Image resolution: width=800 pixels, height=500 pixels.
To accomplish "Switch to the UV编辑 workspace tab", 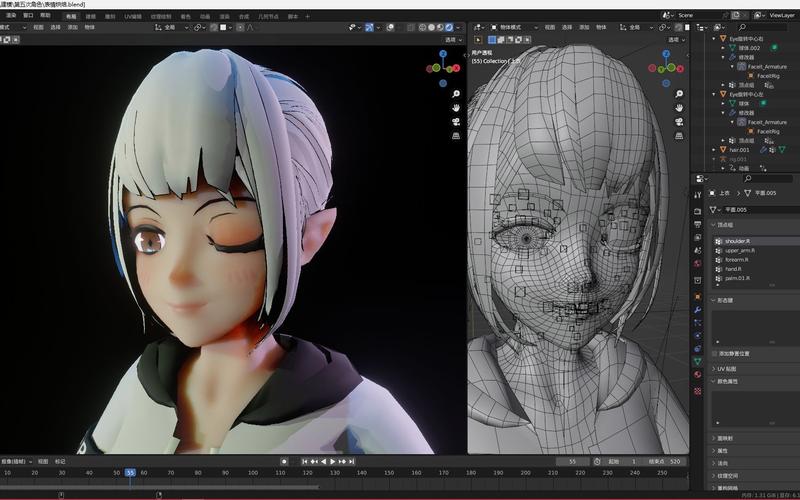I will tap(133, 16).
